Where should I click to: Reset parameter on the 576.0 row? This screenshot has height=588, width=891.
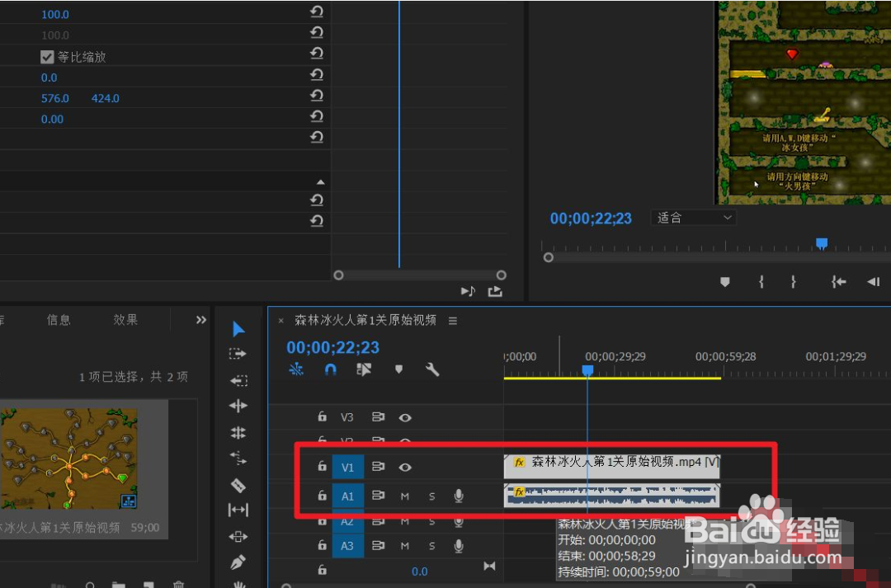(x=317, y=96)
